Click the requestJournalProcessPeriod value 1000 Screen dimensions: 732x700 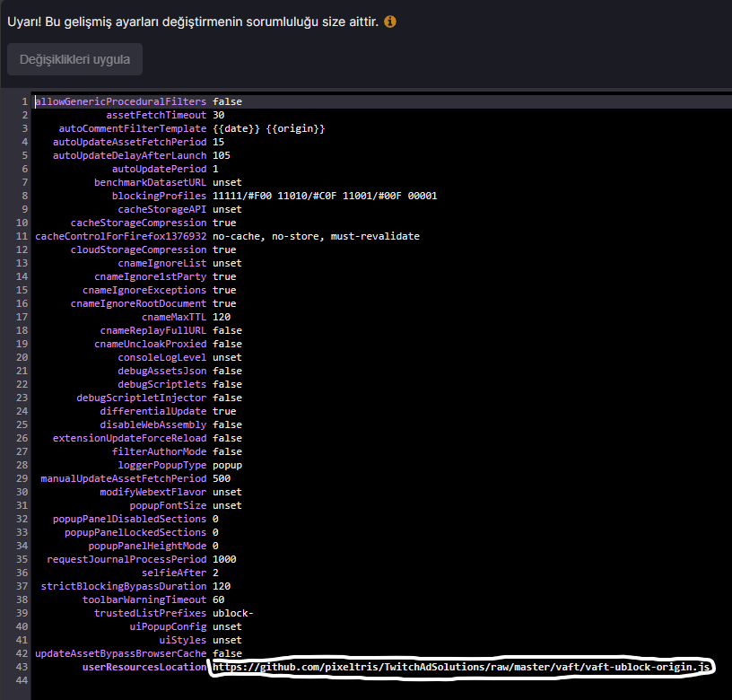pyautogui.click(x=224, y=559)
